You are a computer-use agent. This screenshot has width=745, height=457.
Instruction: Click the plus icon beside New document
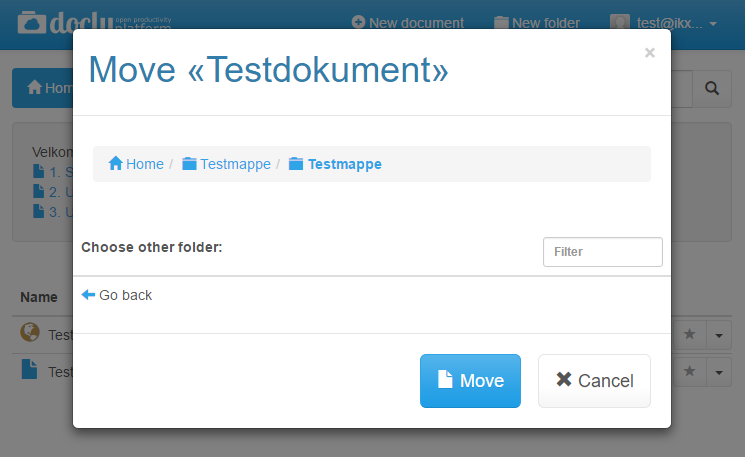click(x=358, y=22)
